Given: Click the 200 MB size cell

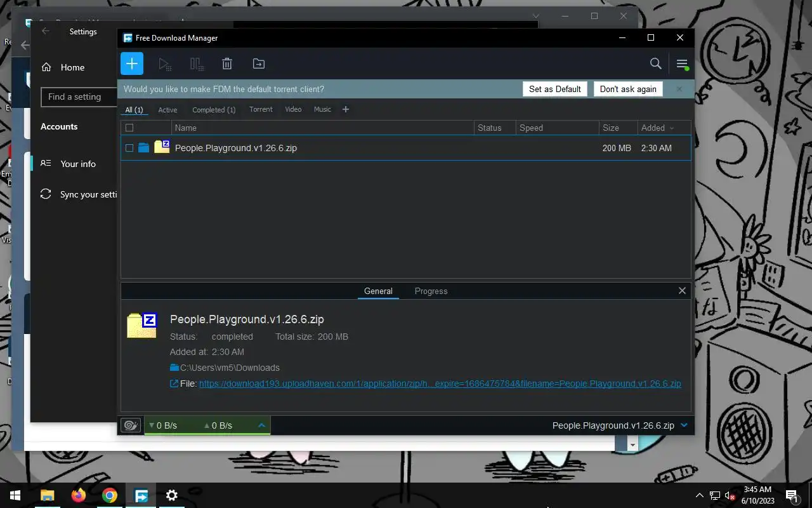Looking at the screenshot, I should pos(617,148).
